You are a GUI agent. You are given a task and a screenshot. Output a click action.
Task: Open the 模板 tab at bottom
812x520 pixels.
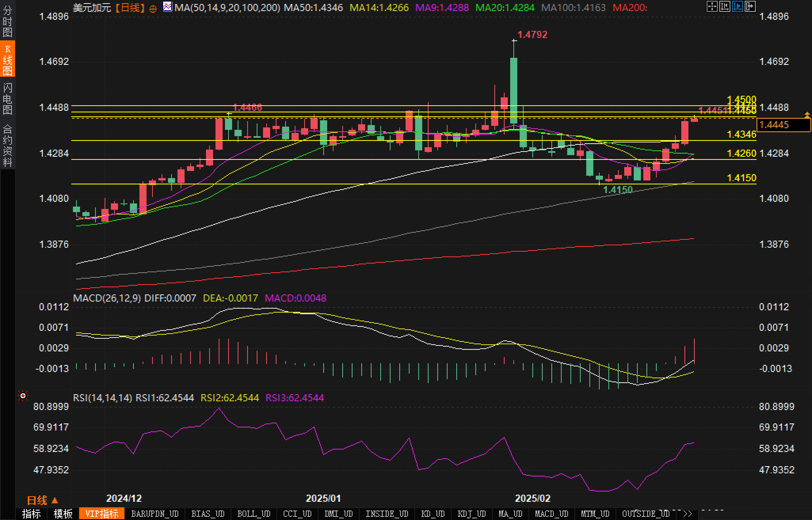point(63,514)
